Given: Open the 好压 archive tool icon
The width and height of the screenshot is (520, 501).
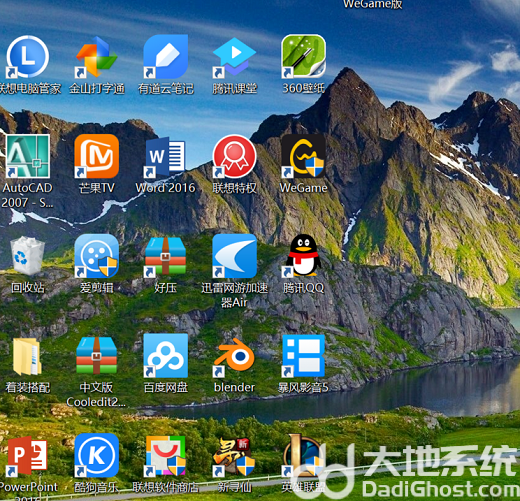Looking at the screenshot, I should point(166,256).
